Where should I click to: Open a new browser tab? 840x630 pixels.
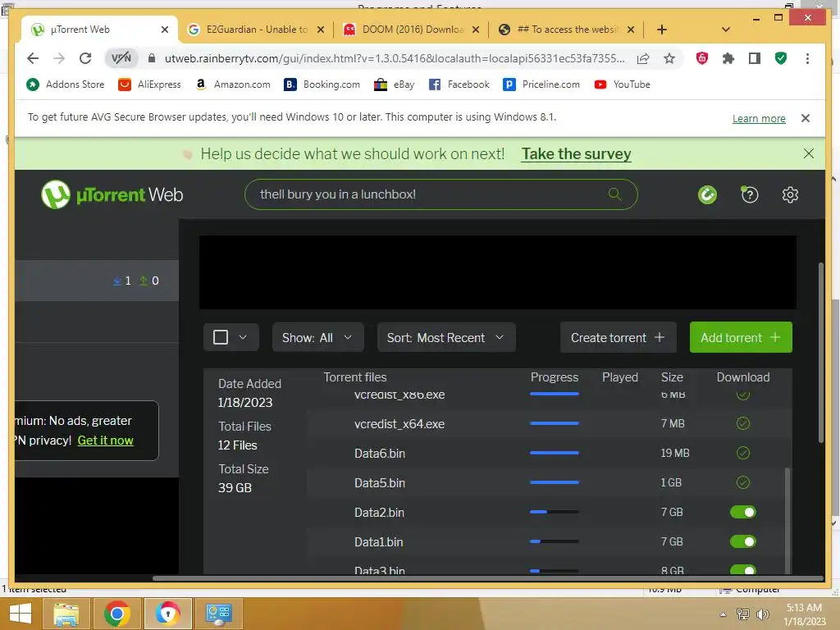pyautogui.click(x=662, y=30)
